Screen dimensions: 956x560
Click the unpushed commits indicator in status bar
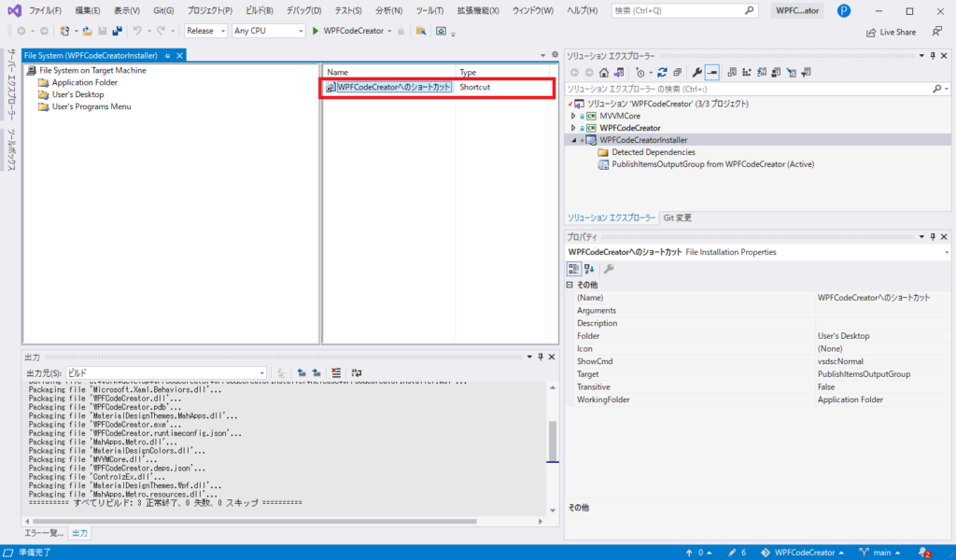tap(698, 553)
